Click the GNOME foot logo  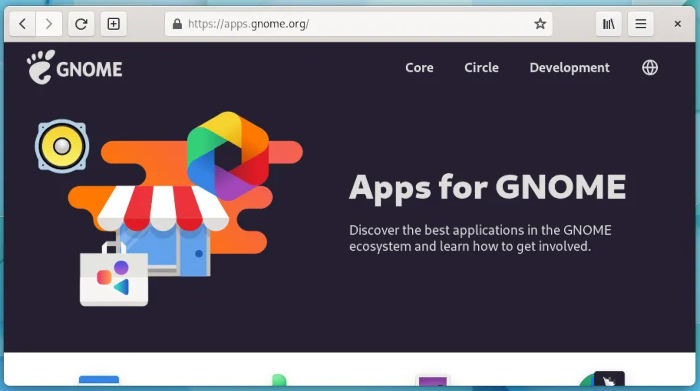tap(74, 67)
